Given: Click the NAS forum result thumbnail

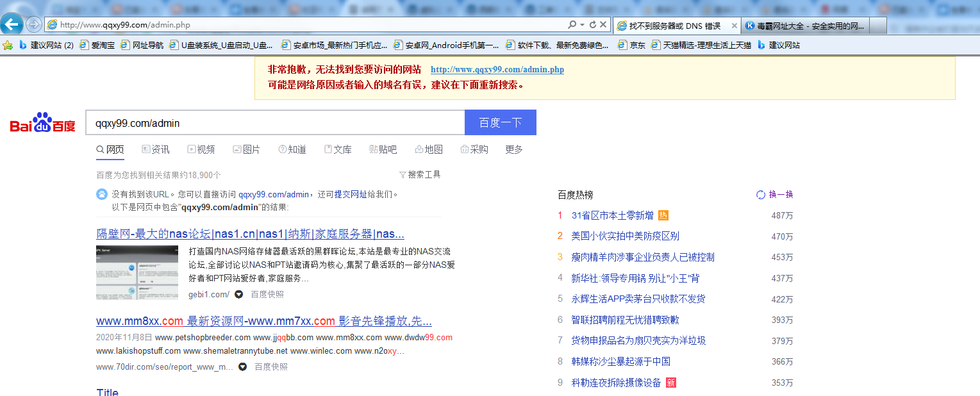Looking at the screenshot, I should click(137, 272).
